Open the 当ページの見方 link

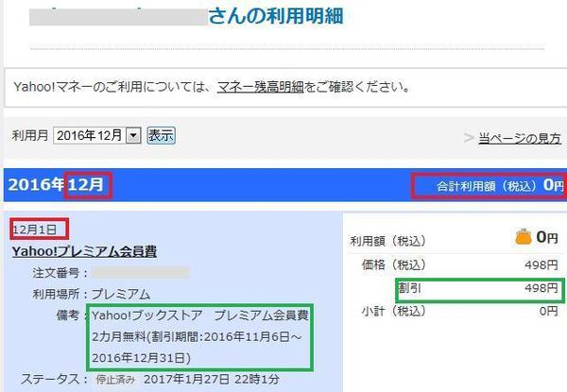pos(520,138)
